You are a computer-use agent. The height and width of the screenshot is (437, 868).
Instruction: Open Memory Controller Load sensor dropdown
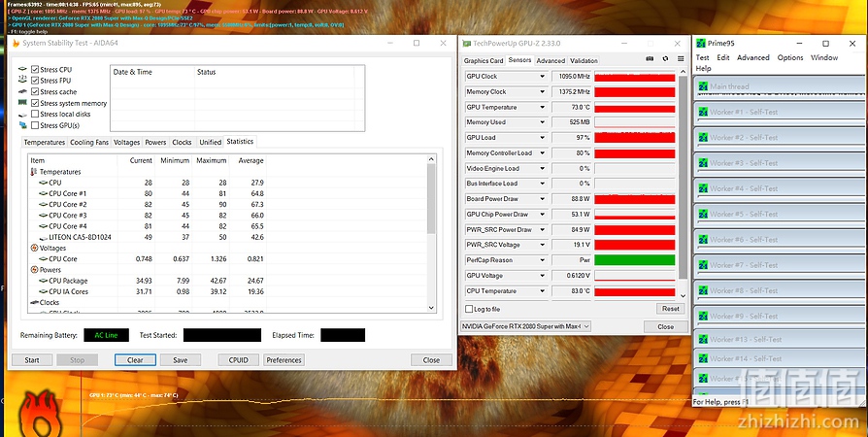542,152
